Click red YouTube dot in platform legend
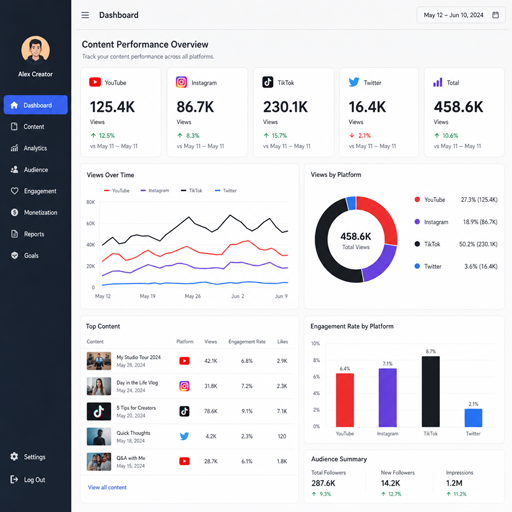The height and width of the screenshot is (512, 512). (x=417, y=199)
